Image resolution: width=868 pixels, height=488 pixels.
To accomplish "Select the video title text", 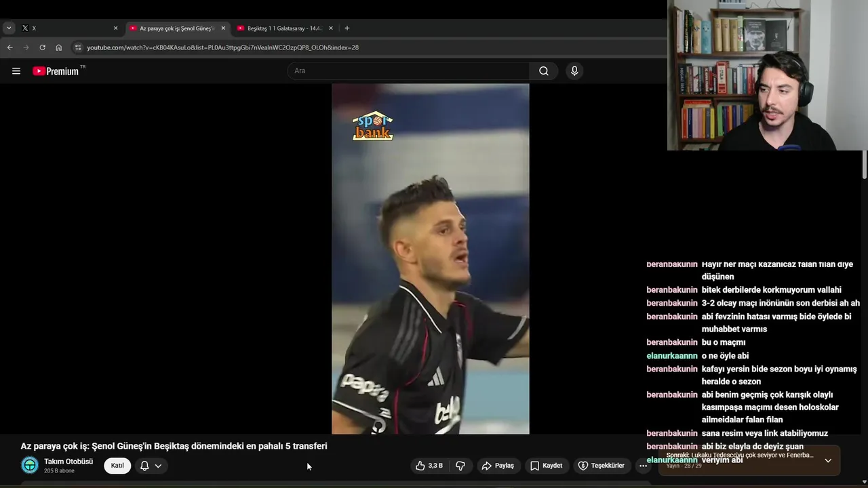I will pos(174,446).
